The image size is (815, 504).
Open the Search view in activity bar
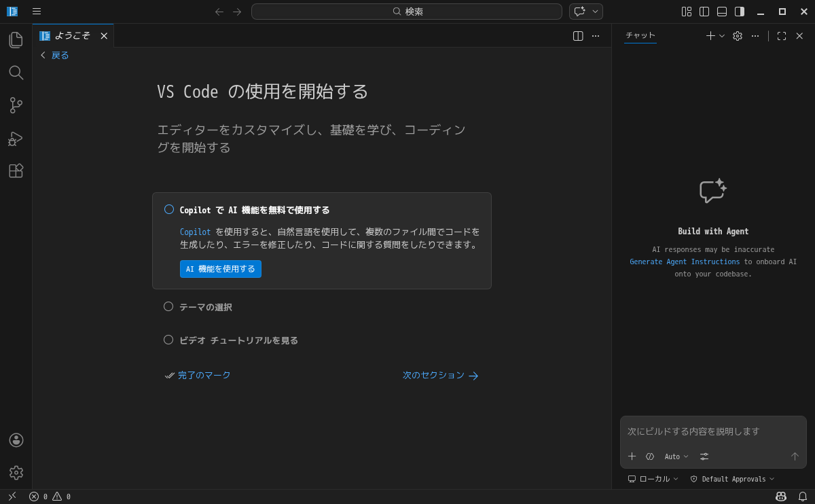click(16, 73)
